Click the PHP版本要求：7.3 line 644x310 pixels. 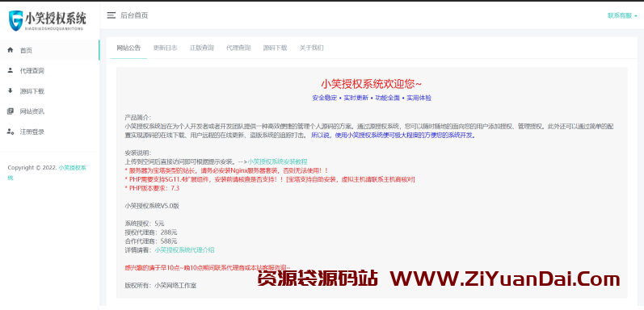click(x=152, y=188)
